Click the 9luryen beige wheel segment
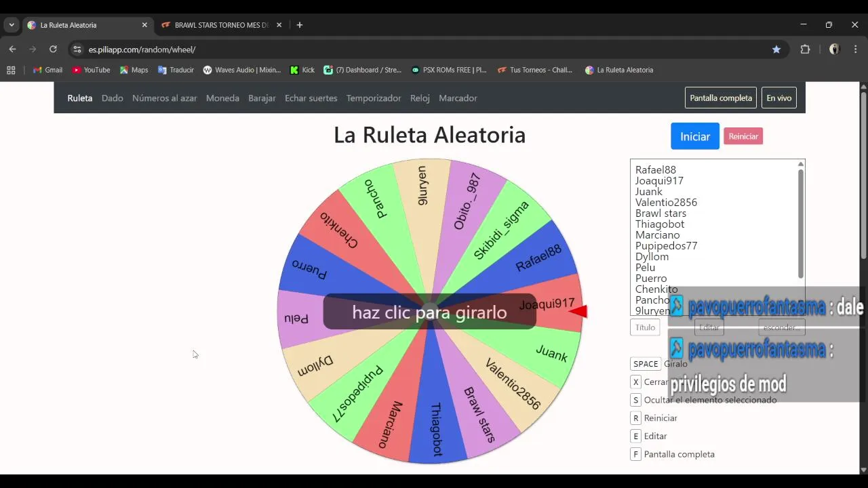Screen dimensions: 868x488 coord(422,185)
